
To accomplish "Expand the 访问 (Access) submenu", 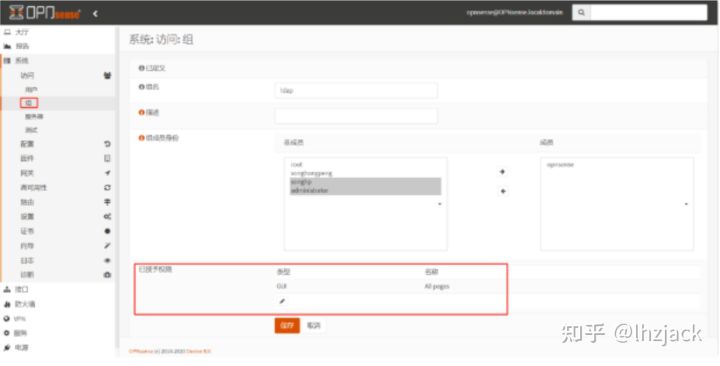I will (x=28, y=75).
